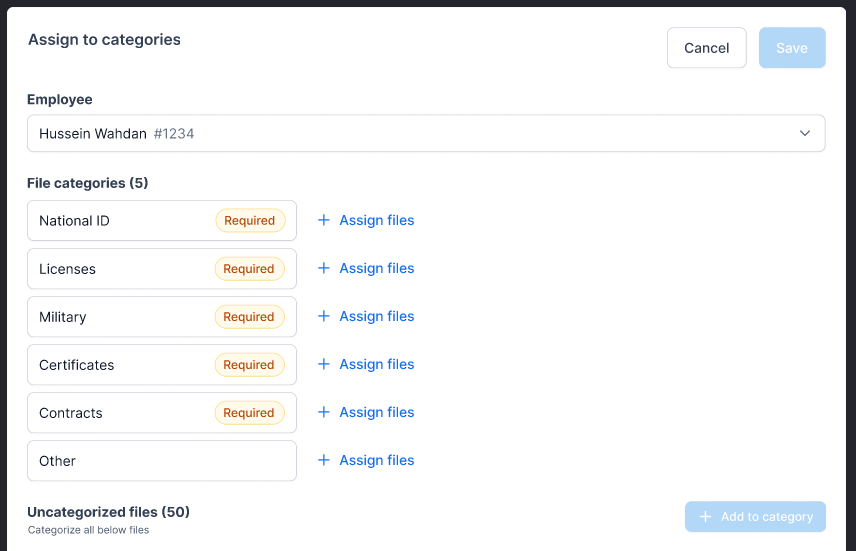
Task: Assign files to Licenses category
Action: [x=376, y=268]
